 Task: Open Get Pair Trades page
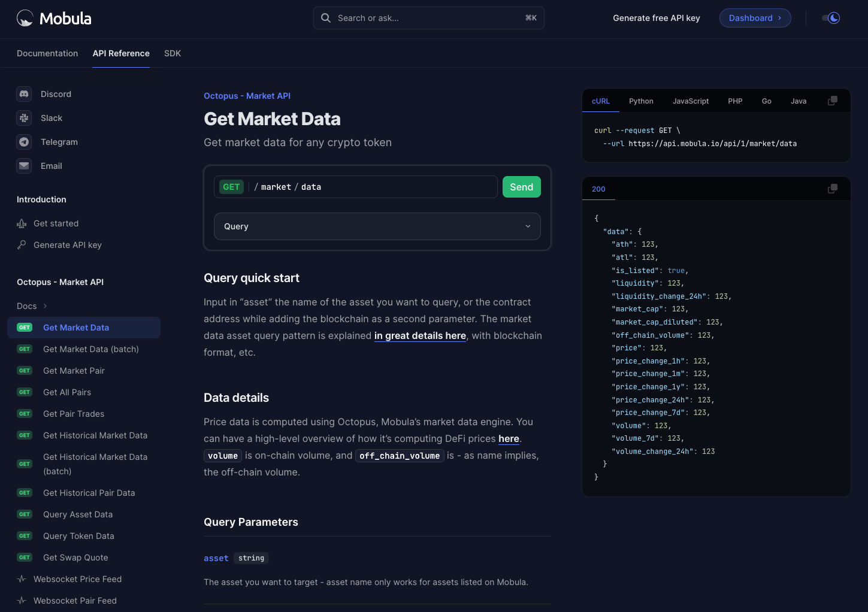(74, 414)
